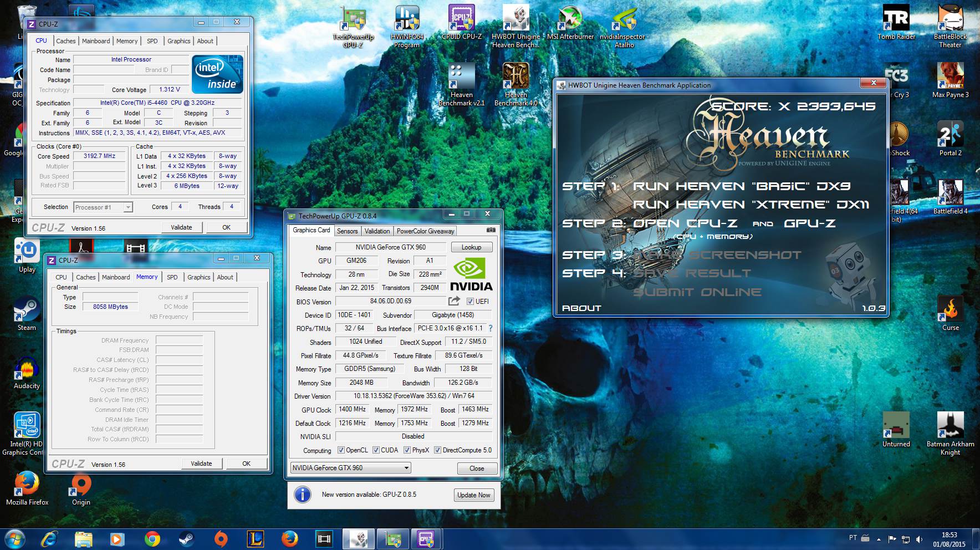Toggle DirectCompute 5.0 checkbox
Screen dimensions: 980x550
pyautogui.click(x=437, y=450)
